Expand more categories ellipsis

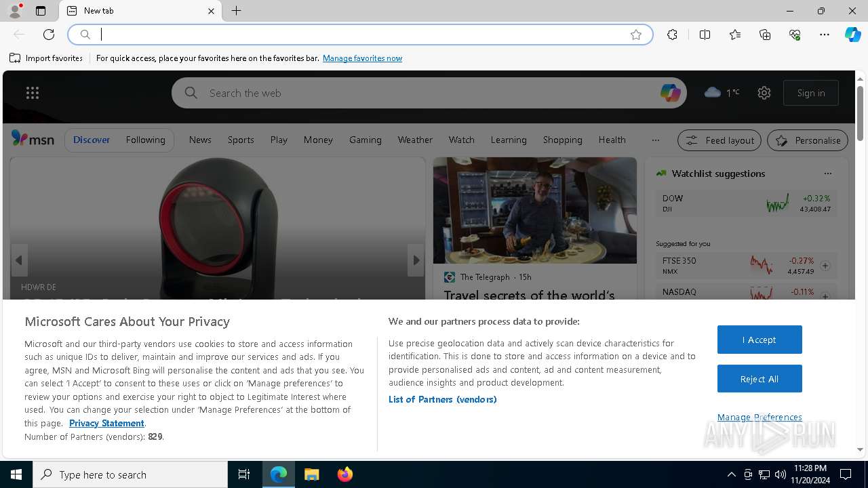click(655, 140)
